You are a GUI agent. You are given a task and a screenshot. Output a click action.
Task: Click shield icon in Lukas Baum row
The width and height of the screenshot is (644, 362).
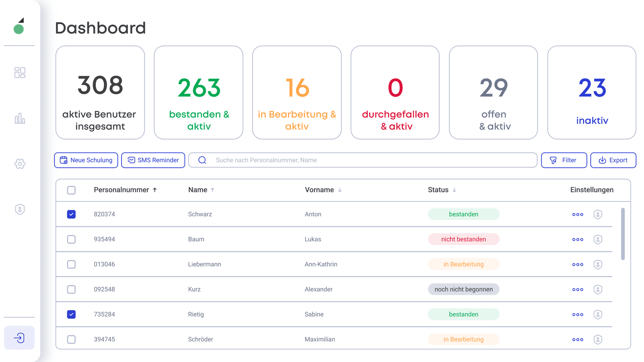tap(598, 239)
